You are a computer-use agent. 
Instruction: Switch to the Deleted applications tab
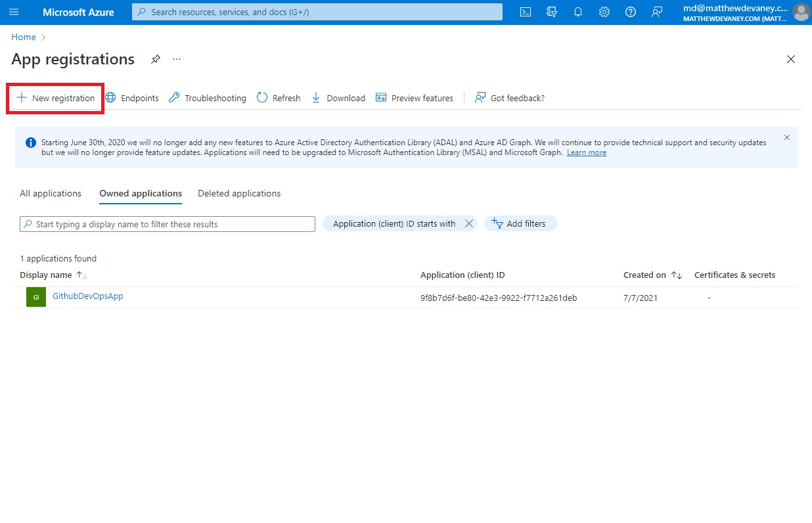point(238,193)
